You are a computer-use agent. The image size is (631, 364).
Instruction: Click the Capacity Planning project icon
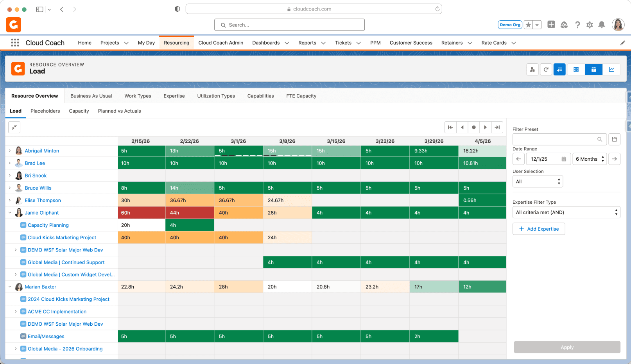[23, 225]
